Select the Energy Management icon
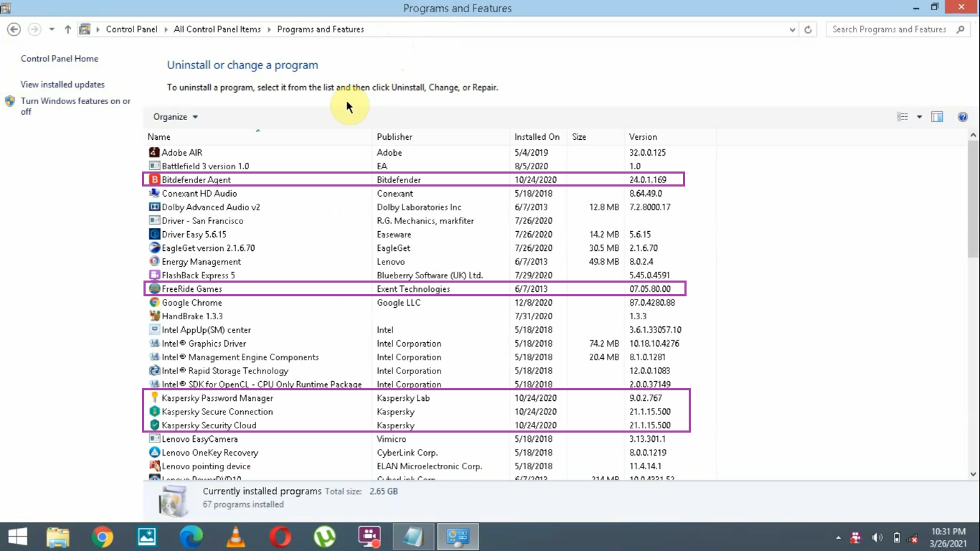The height and width of the screenshot is (551, 980). click(x=154, y=262)
